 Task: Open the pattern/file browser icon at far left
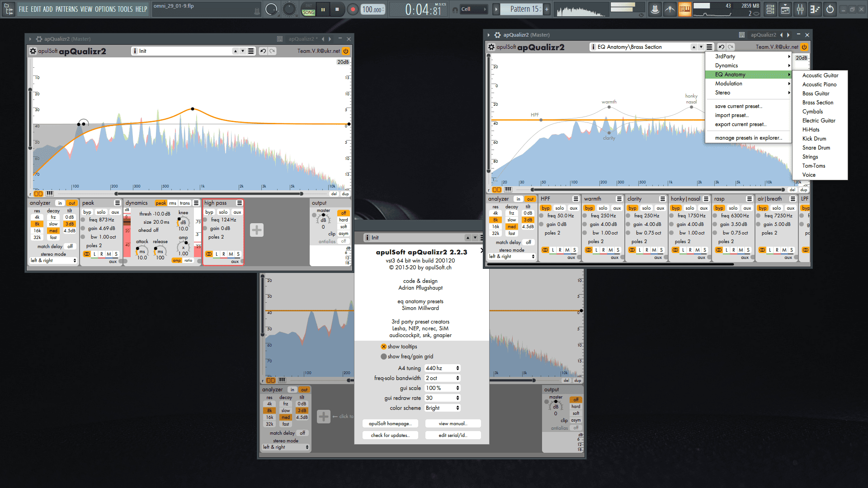point(9,9)
